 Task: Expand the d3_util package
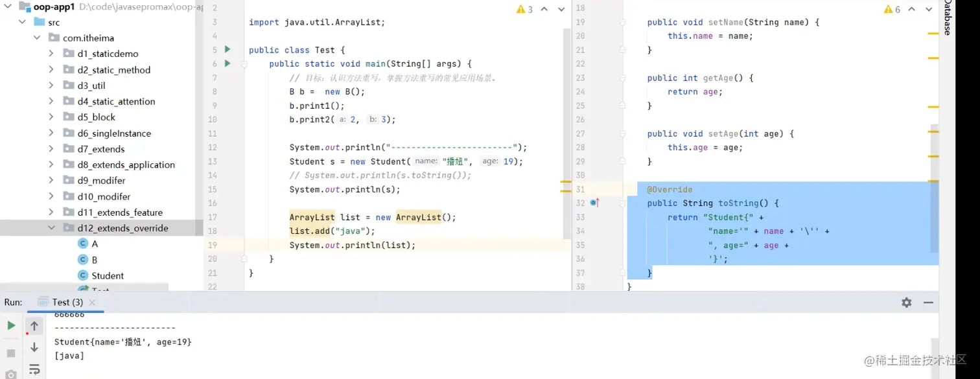(51, 86)
